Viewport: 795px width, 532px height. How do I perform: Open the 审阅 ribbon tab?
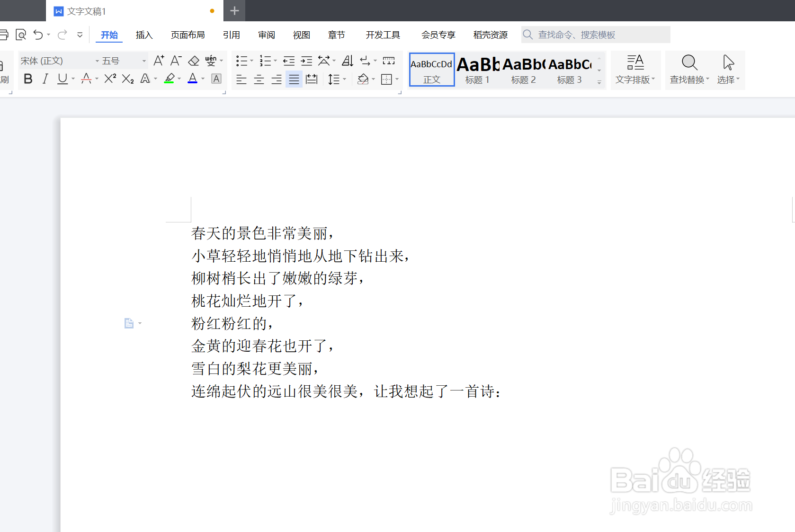(266, 35)
